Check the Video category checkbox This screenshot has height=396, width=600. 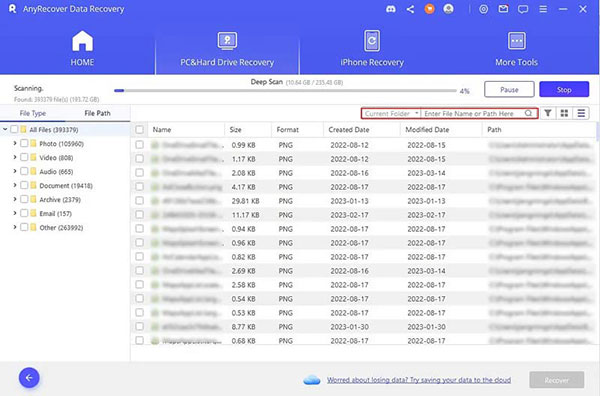click(x=24, y=157)
